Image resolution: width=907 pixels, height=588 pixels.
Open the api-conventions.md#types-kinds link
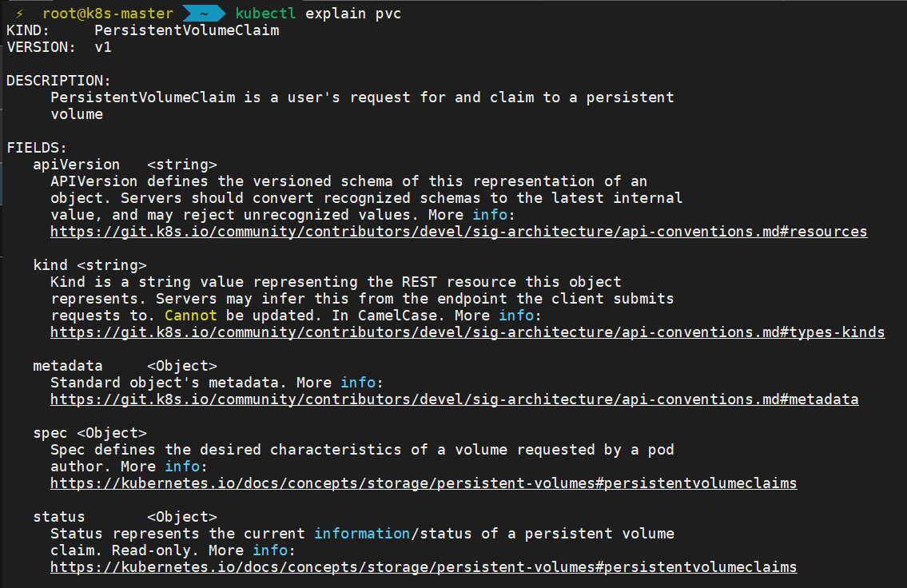(467, 332)
